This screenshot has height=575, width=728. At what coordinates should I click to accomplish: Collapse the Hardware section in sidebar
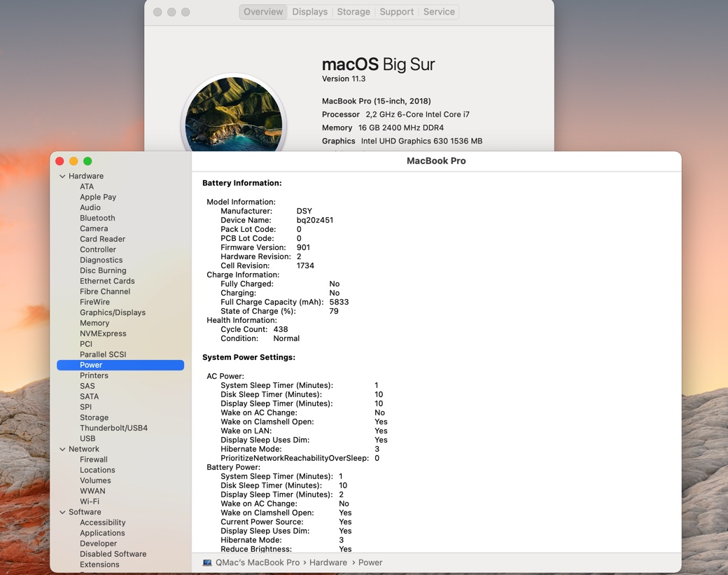[62, 176]
